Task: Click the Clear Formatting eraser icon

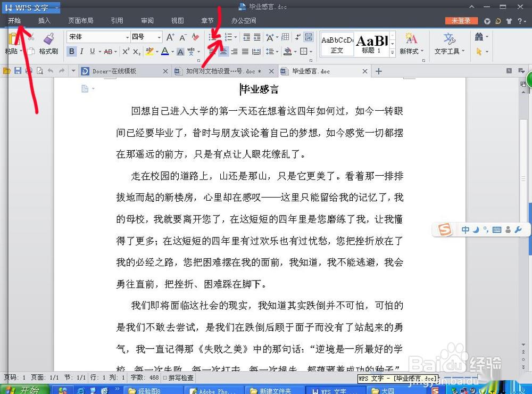Action: pos(195,37)
